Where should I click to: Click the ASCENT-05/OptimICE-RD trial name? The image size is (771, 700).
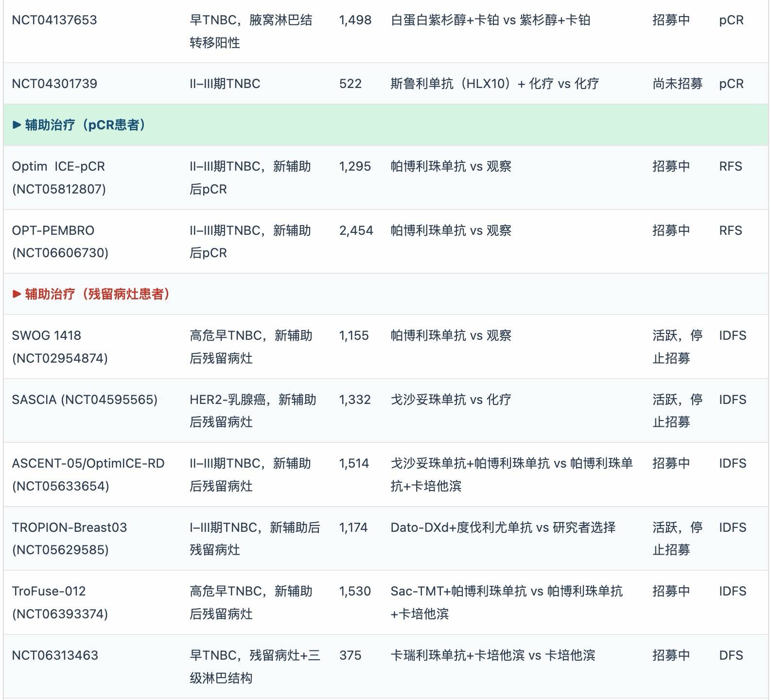pos(88,463)
